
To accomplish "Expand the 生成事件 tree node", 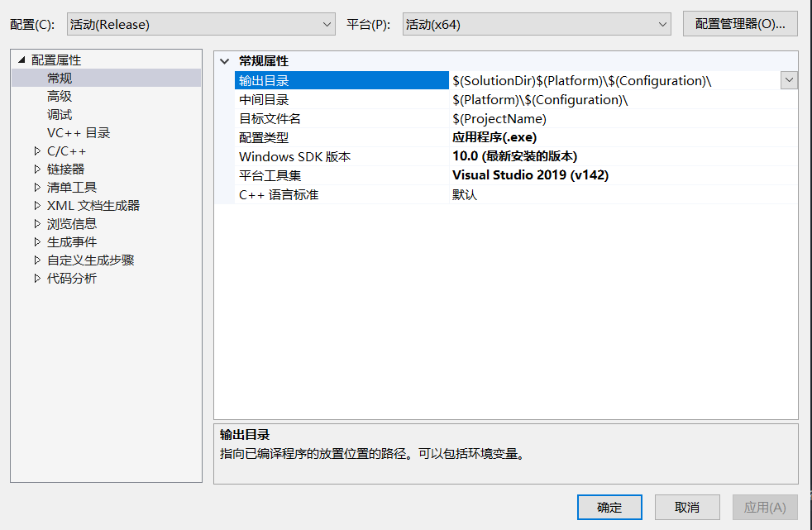I will 36,241.
